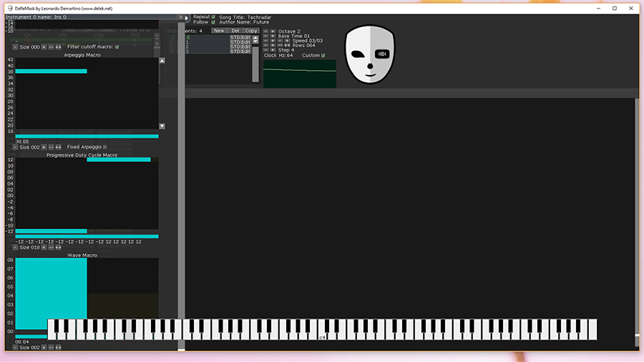Click Edit for instrument 3
644x362 pixels.
coord(245,52)
